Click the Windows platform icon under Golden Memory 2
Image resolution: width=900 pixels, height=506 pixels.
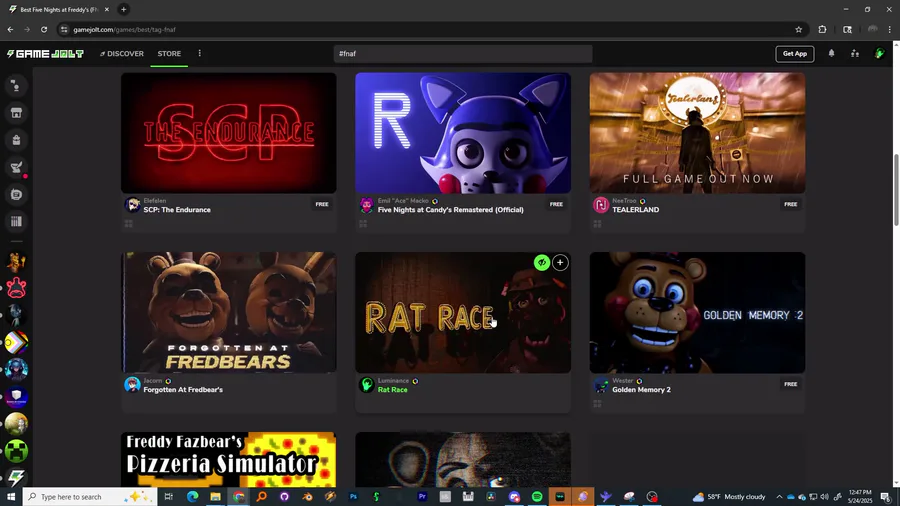[x=598, y=404]
